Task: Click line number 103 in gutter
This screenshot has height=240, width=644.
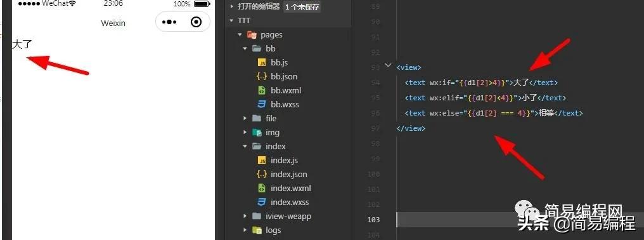Action: [373, 220]
